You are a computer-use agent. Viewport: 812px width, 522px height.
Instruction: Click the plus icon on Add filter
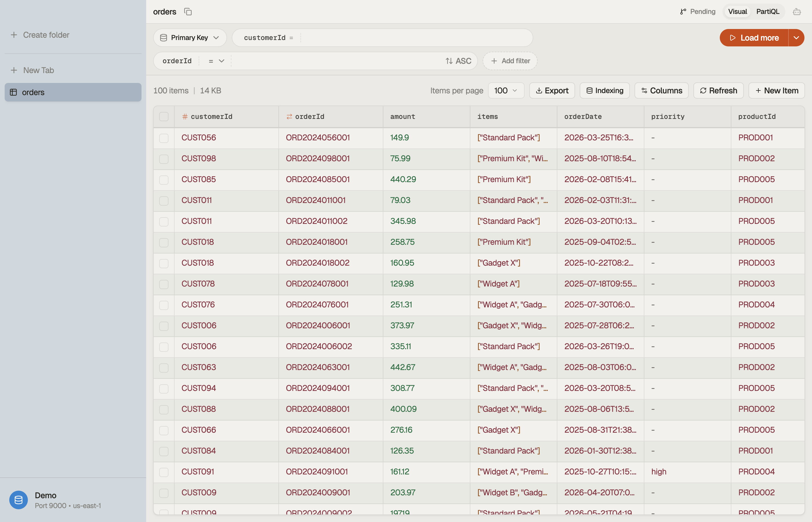pyautogui.click(x=494, y=61)
